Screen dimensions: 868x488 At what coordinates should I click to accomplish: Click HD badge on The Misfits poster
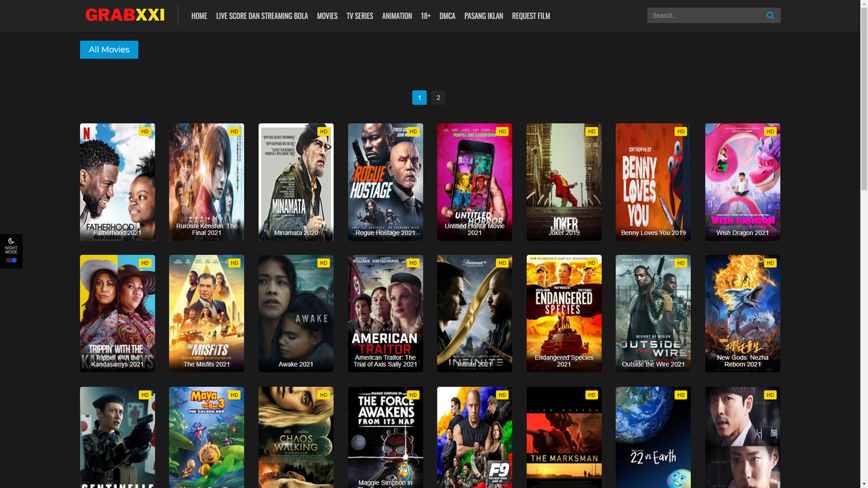click(x=234, y=263)
